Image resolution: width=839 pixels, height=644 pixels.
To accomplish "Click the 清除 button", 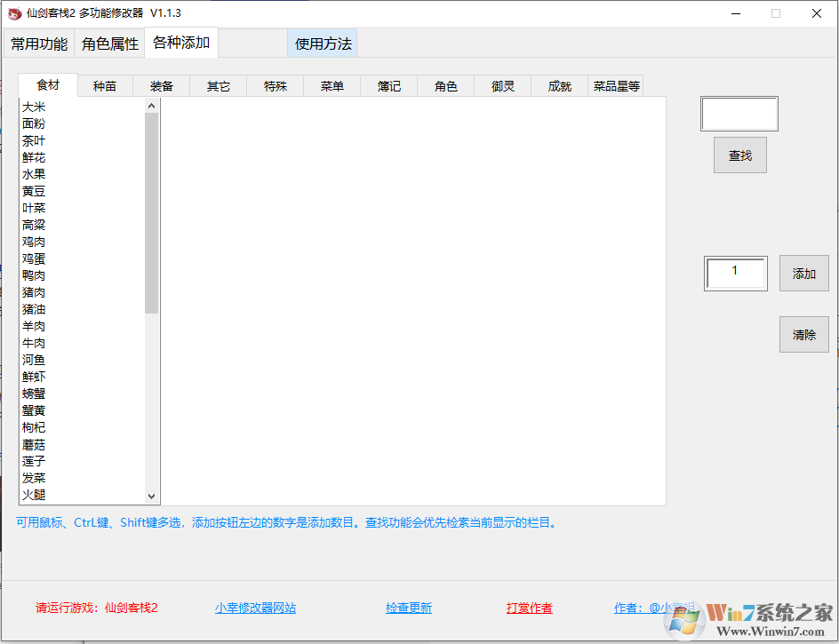I will click(803, 335).
